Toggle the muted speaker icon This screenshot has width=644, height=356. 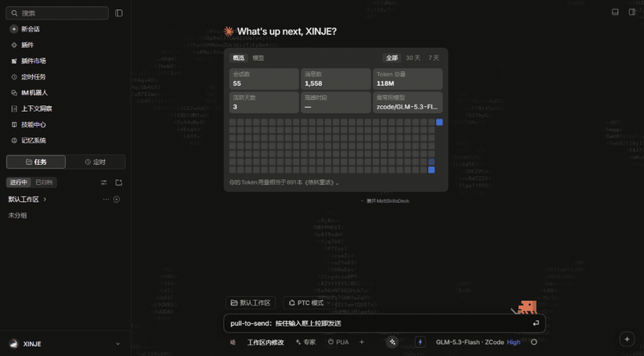[233, 342]
